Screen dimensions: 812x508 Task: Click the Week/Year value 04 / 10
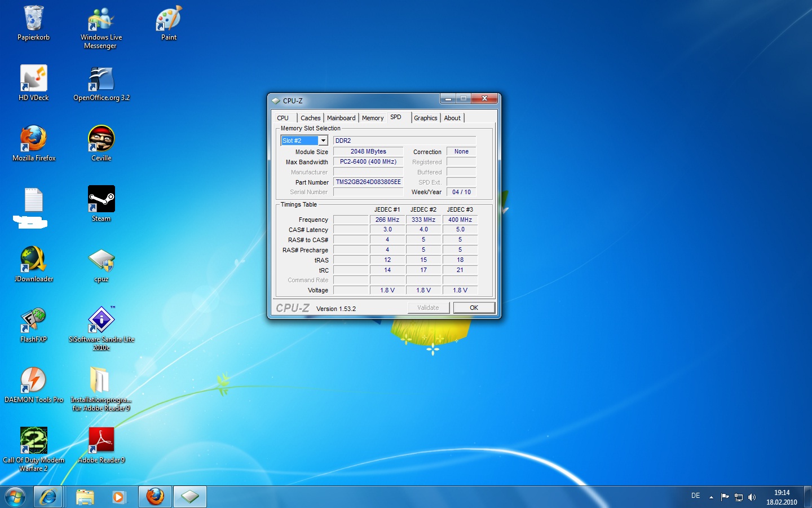click(x=461, y=192)
